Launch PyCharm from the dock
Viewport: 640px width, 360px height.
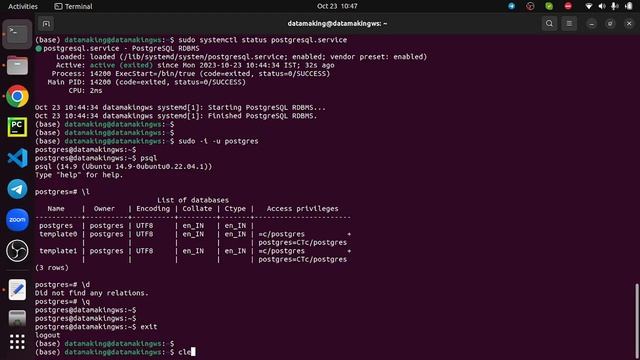click(17, 127)
